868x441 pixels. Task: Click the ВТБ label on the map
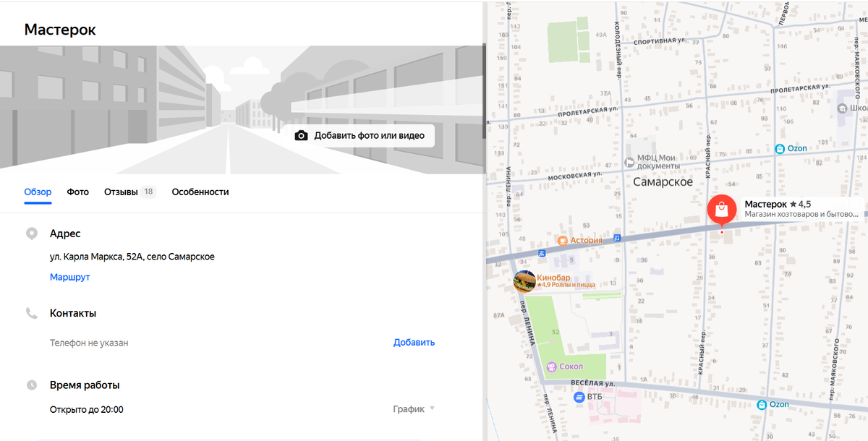(595, 397)
